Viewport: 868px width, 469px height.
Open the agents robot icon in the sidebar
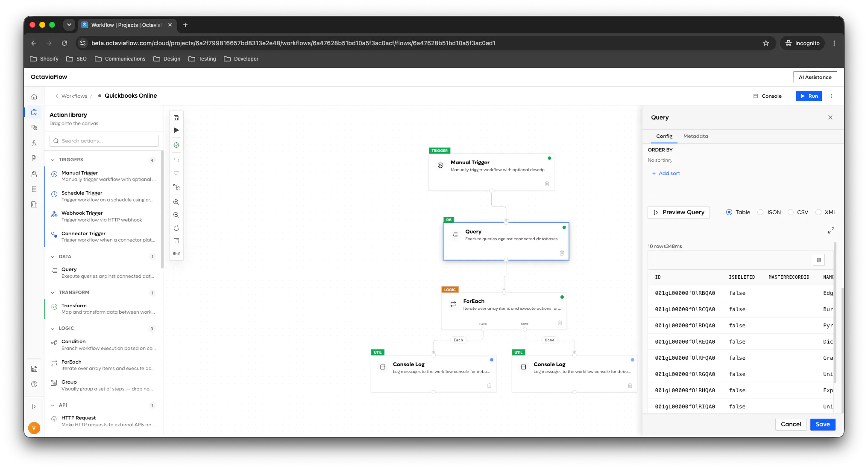(x=34, y=174)
